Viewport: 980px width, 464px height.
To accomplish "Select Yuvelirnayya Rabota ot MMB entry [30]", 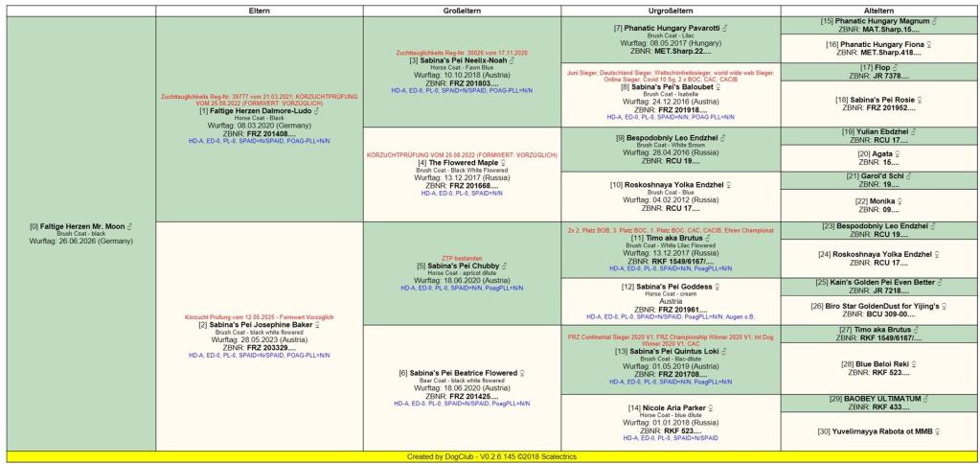I will 880,430.
